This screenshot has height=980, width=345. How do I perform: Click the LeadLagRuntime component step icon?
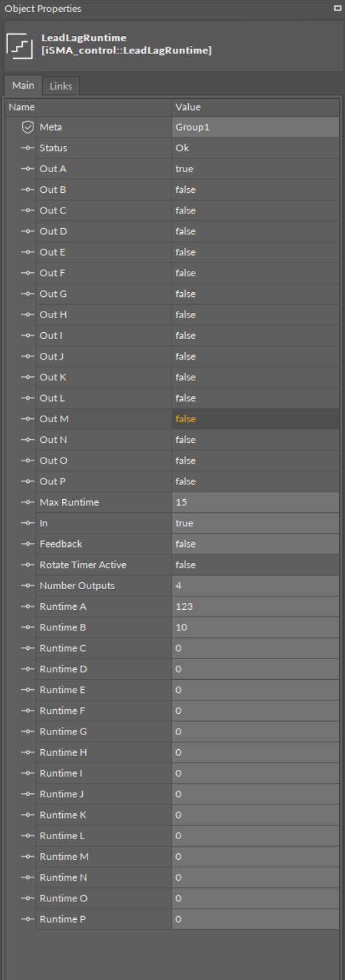[x=18, y=44]
